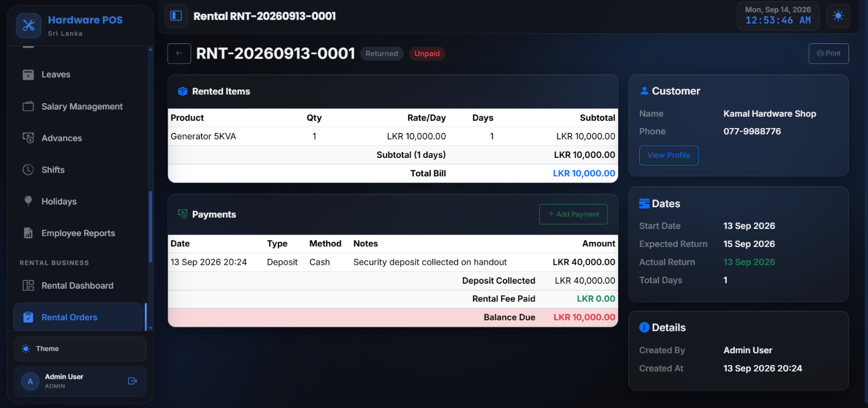This screenshot has height=408, width=868.
Task: Click the sidebar scrollbar thumb
Action: coord(150,227)
